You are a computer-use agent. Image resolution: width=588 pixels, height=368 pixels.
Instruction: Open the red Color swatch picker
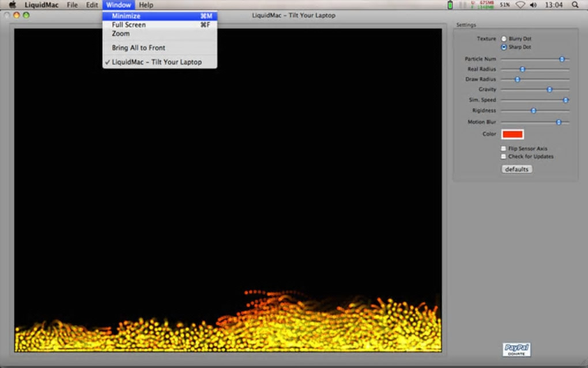[x=512, y=134]
